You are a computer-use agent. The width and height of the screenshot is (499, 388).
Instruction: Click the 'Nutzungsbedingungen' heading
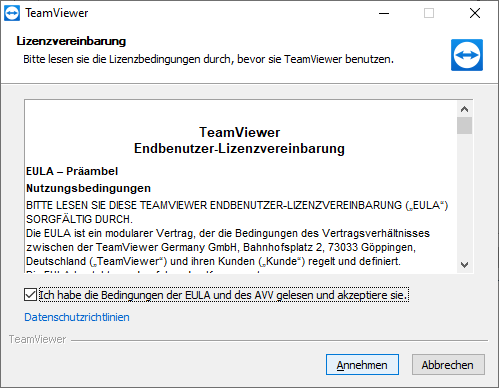(88, 188)
